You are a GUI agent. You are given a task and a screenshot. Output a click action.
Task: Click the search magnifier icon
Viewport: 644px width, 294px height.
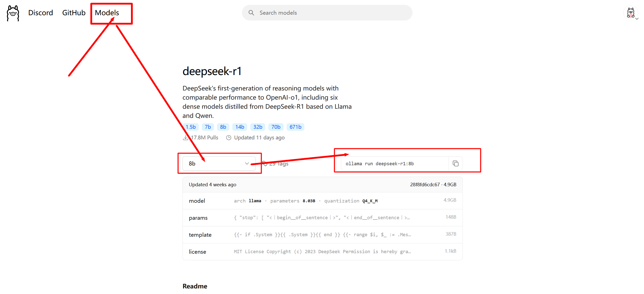pos(251,13)
